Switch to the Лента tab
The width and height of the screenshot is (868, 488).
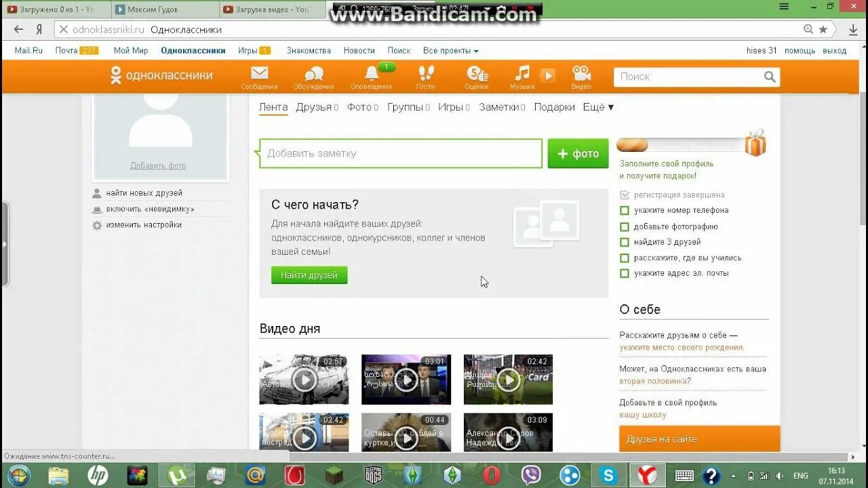pyautogui.click(x=273, y=107)
